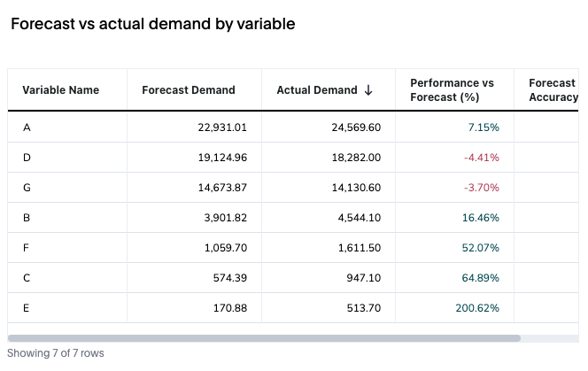Click variable C name cell

click(27, 278)
